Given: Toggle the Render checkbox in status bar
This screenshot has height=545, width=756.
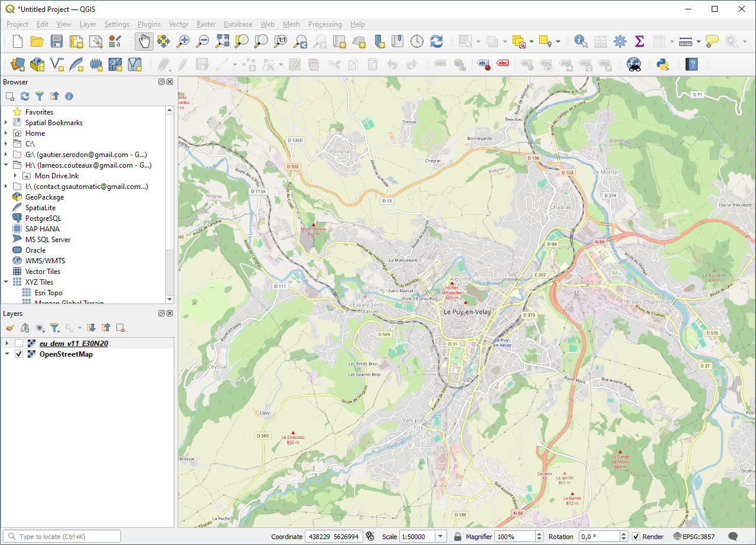Looking at the screenshot, I should 636,536.
